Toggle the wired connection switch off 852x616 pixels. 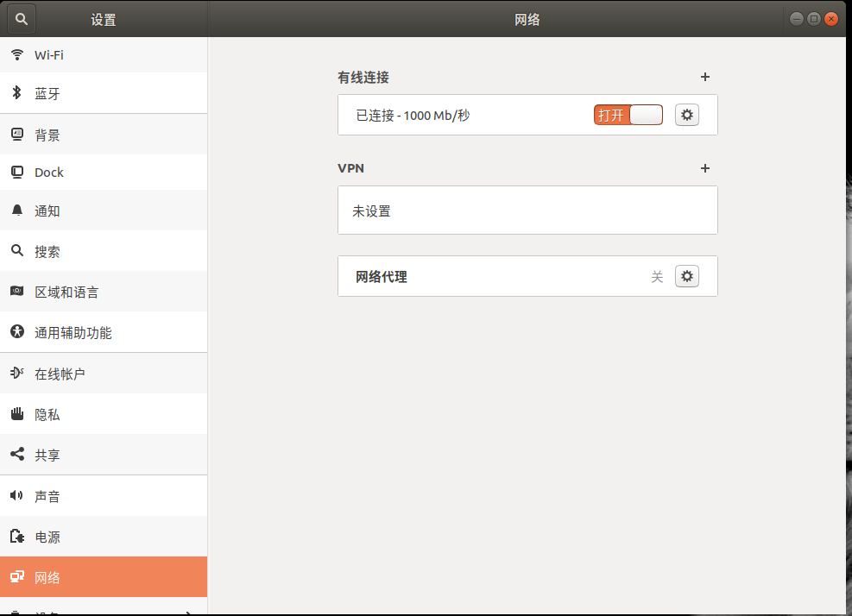click(x=628, y=115)
